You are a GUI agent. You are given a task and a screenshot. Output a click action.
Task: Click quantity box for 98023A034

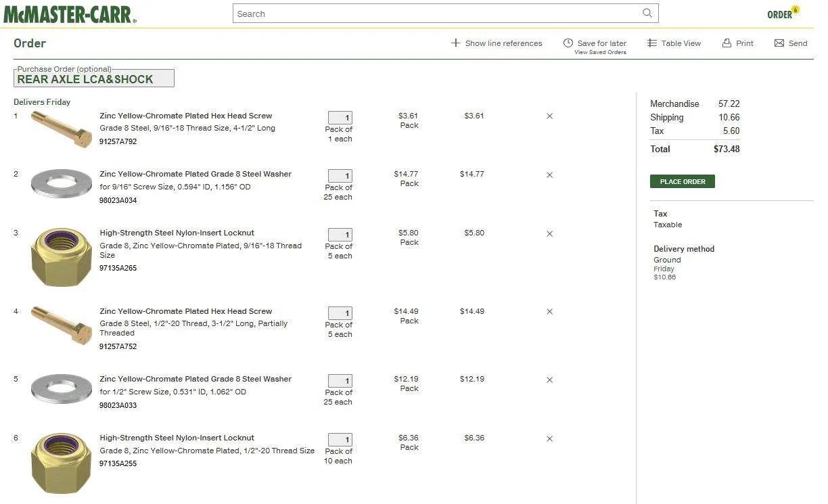tap(340, 176)
